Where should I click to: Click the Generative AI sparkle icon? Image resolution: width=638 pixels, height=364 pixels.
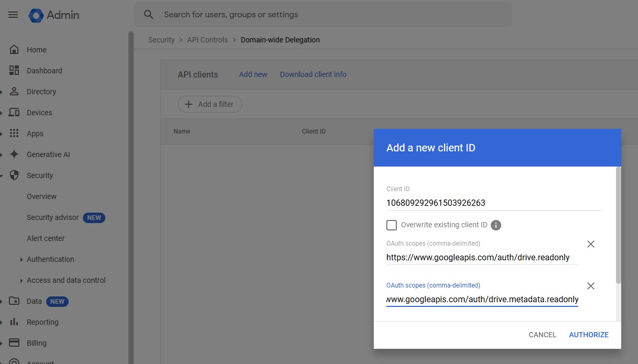click(x=14, y=155)
